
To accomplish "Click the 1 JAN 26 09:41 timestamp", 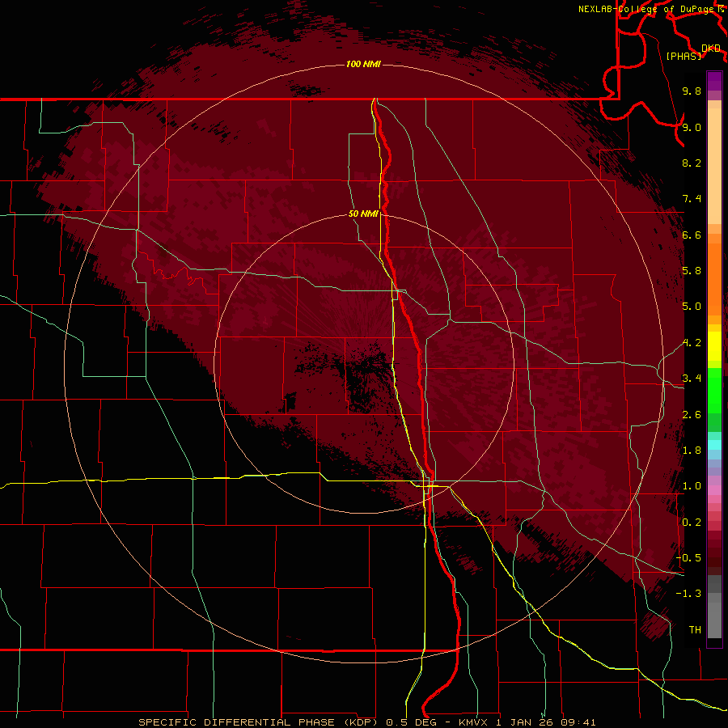I will [545, 722].
